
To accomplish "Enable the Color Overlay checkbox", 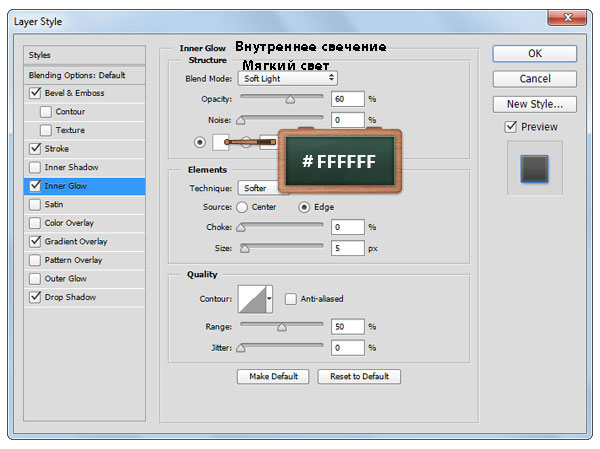I will click(x=35, y=223).
